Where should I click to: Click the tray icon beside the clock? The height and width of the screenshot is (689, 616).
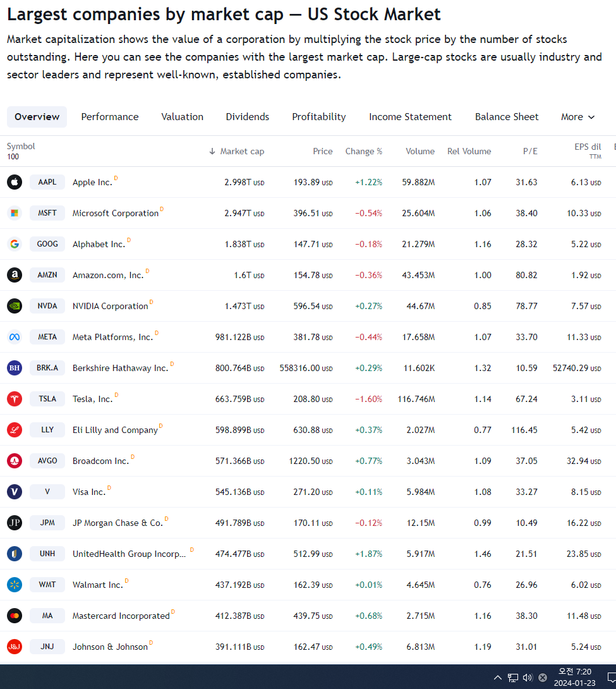click(x=543, y=678)
